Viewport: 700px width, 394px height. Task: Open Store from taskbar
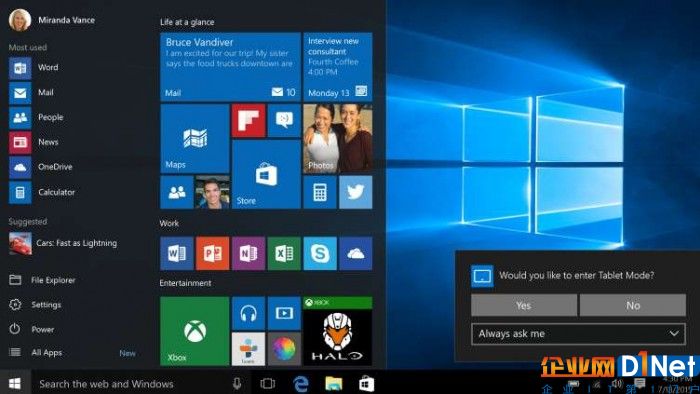(x=367, y=383)
